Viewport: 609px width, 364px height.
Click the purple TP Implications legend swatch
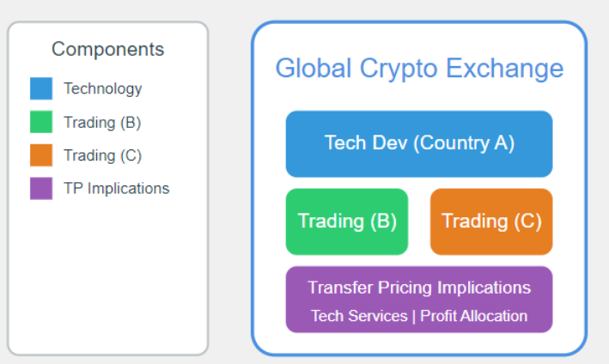(40, 188)
